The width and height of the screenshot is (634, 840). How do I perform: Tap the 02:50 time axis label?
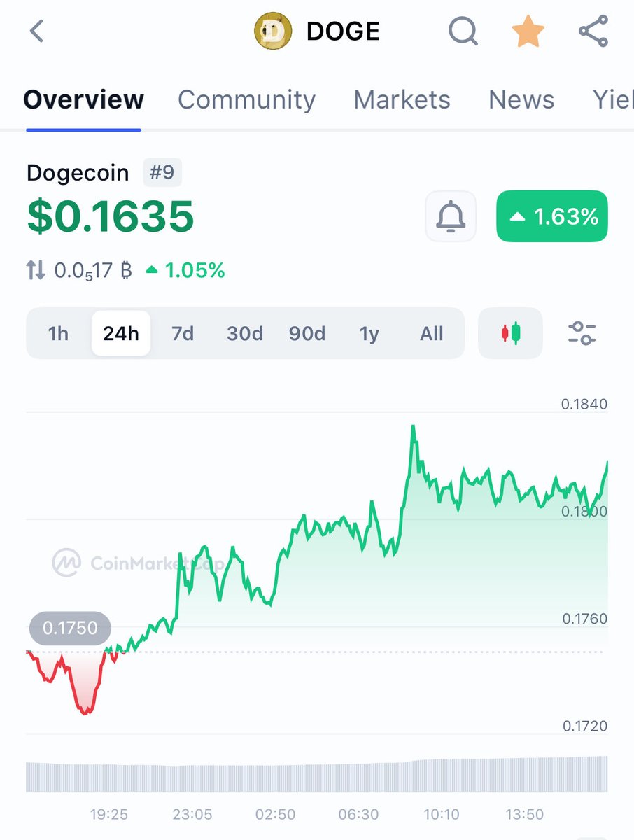(275, 815)
